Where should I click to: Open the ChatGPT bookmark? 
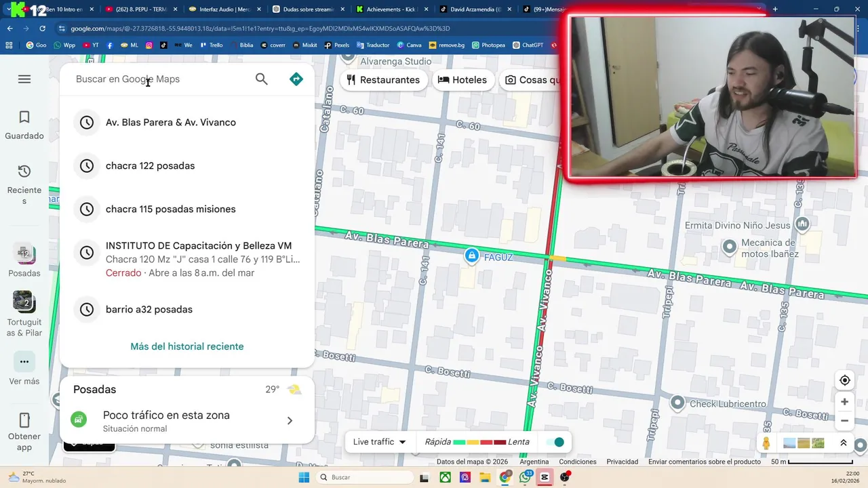coord(528,45)
